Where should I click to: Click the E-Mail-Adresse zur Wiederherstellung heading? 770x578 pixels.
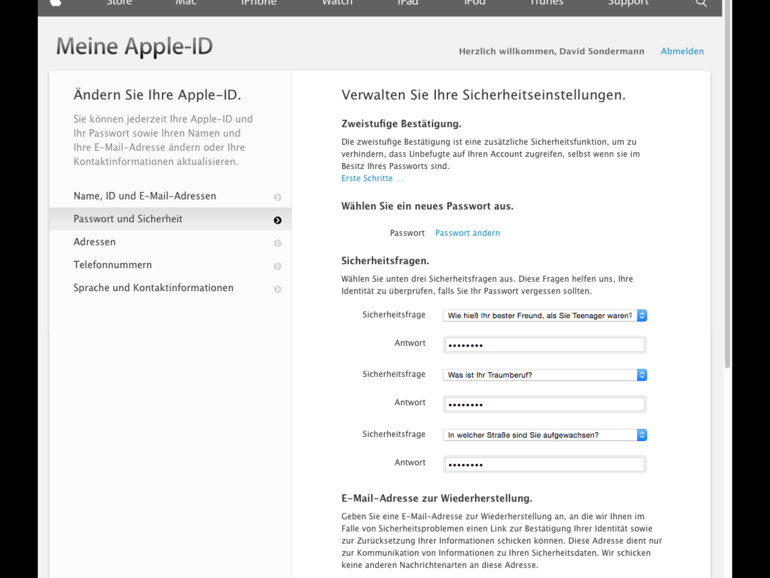click(437, 498)
